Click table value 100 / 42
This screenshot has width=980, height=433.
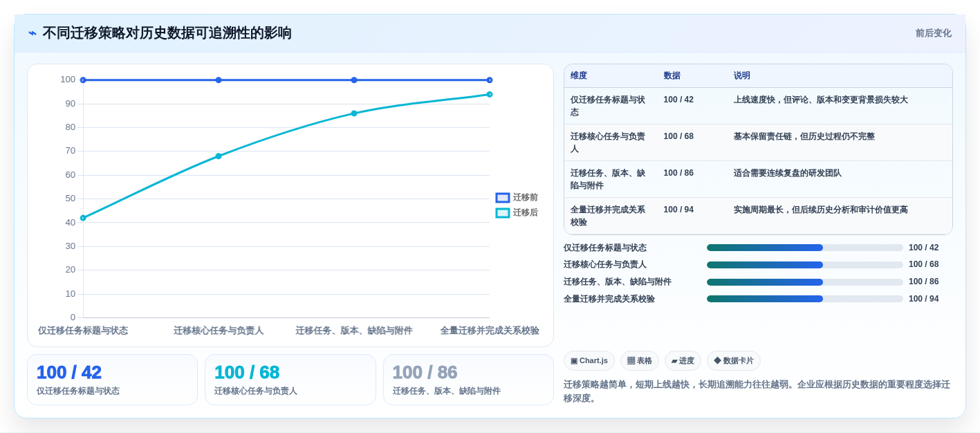(x=678, y=100)
